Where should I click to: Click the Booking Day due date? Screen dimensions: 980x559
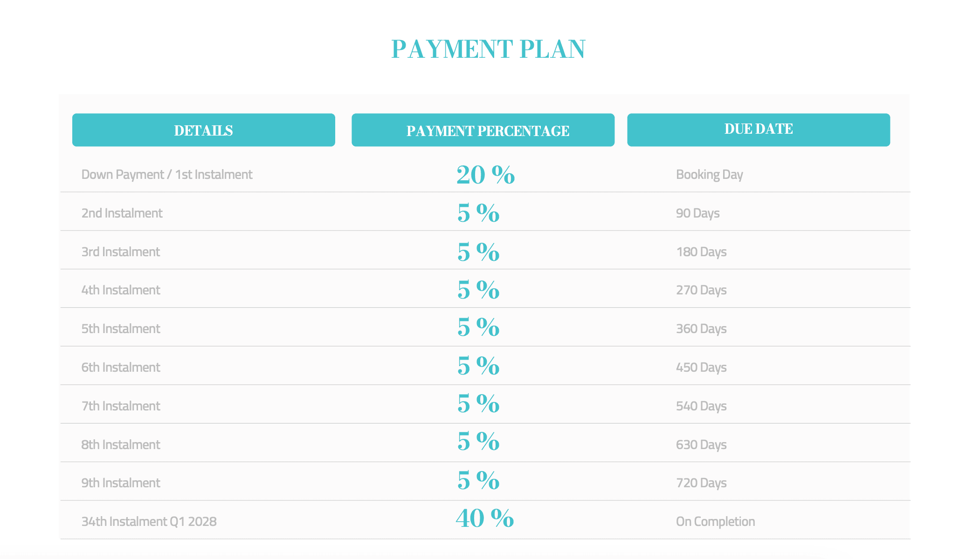coord(709,175)
